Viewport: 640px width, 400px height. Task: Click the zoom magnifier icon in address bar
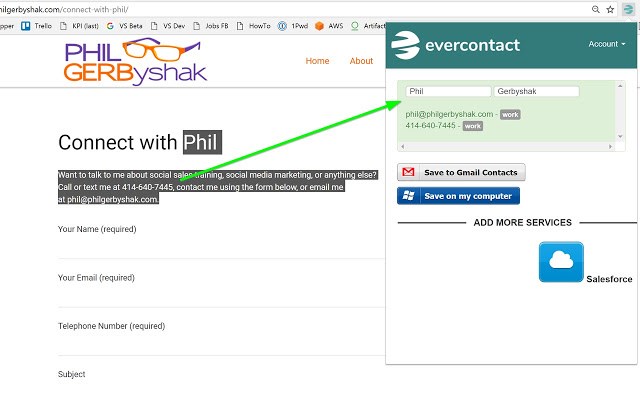coord(596,9)
